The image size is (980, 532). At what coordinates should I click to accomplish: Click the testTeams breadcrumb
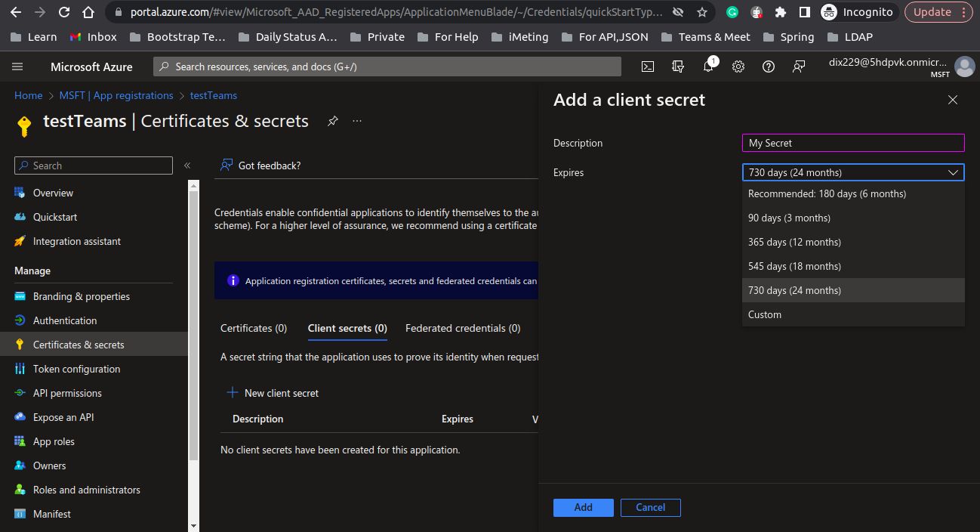[x=214, y=95]
